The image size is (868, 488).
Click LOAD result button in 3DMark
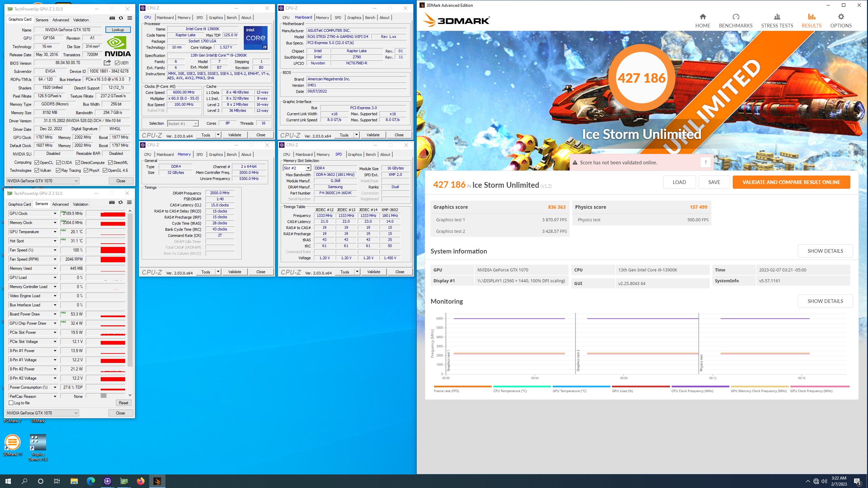tap(679, 182)
